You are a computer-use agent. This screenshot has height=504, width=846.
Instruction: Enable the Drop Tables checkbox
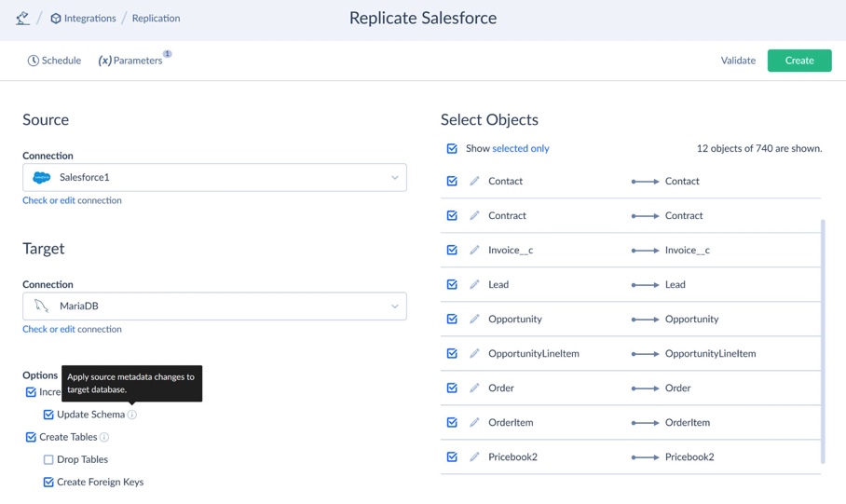48,460
